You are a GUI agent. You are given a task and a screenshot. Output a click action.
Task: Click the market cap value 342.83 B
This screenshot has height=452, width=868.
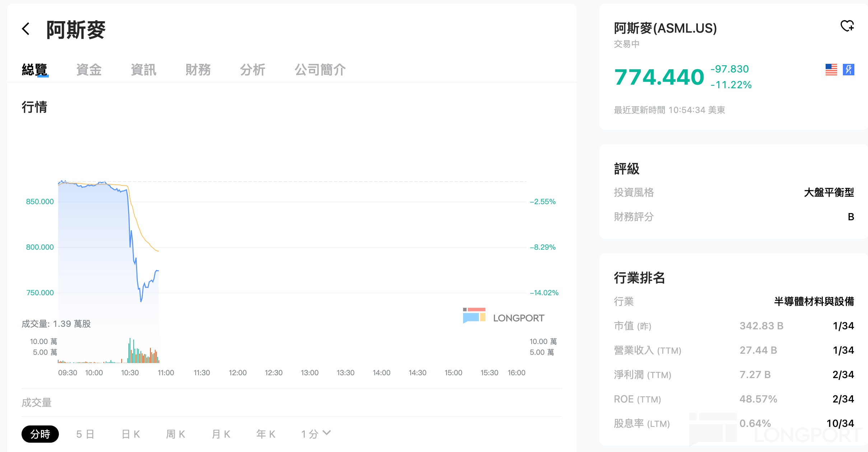coord(761,326)
